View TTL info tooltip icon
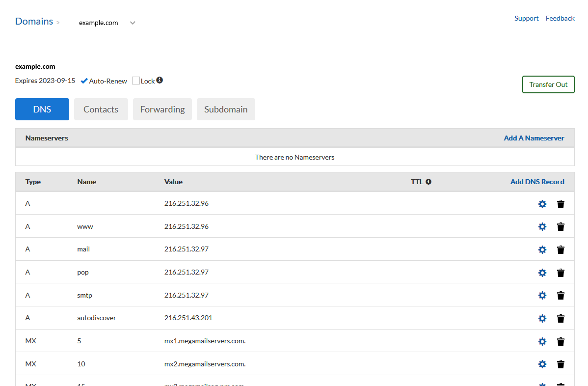Viewport: 588px width, 386px height. [428, 181]
